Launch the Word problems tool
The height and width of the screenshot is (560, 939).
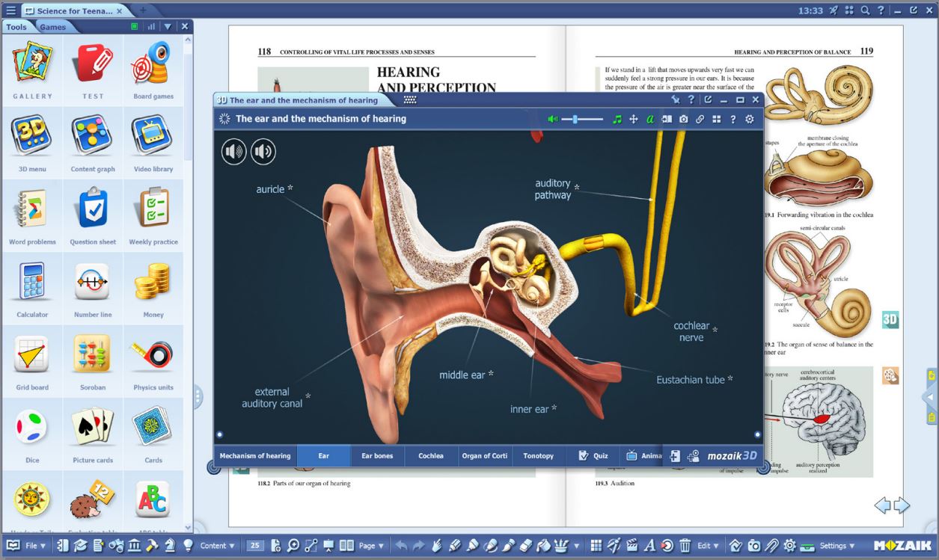click(x=32, y=216)
